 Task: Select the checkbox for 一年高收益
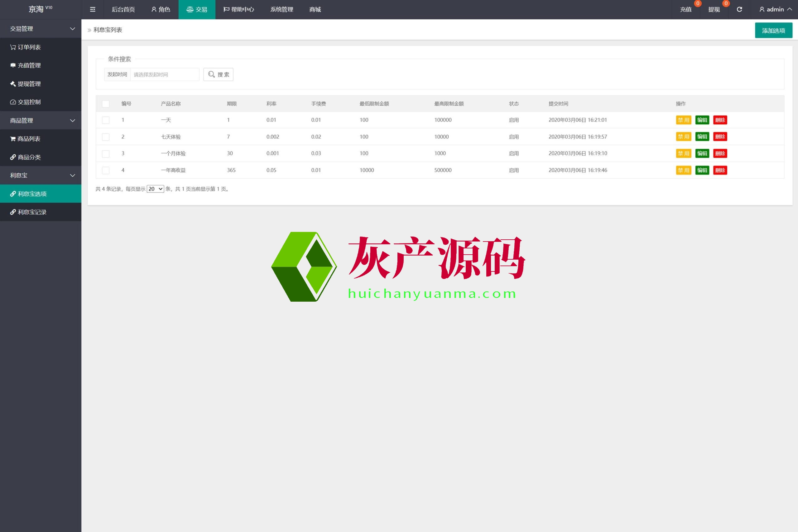106,170
